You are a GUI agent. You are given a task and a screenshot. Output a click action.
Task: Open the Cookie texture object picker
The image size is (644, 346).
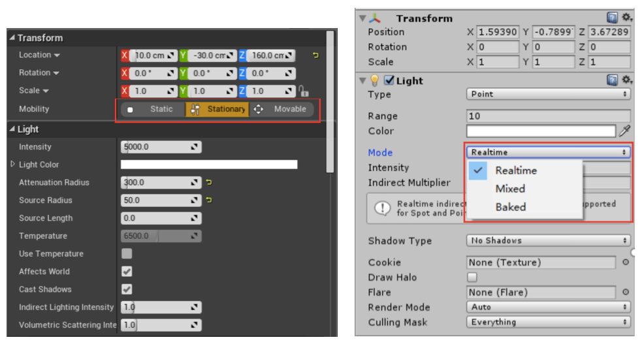coord(625,262)
